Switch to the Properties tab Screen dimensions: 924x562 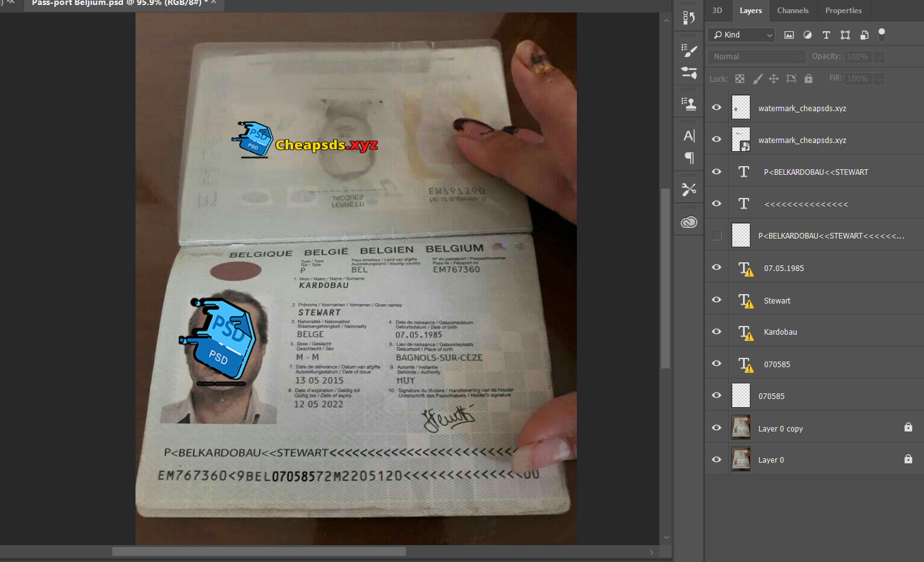pyautogui.click(x=843, y=11)
